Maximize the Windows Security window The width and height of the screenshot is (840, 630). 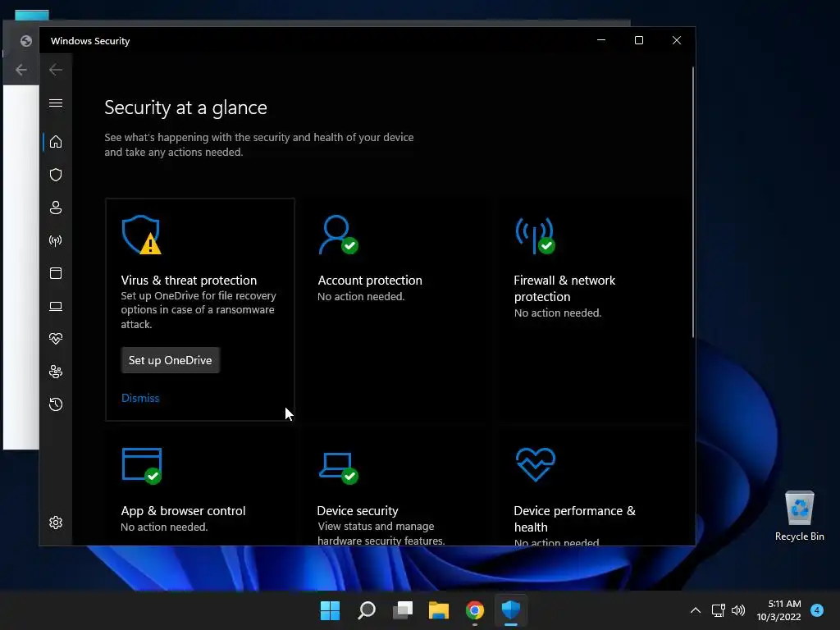tap(638, 40)
